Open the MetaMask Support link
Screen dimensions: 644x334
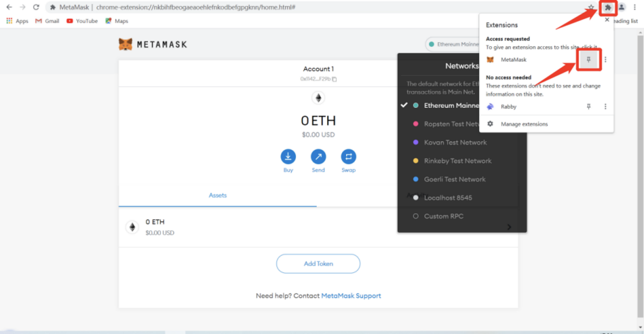click(351, 296)
